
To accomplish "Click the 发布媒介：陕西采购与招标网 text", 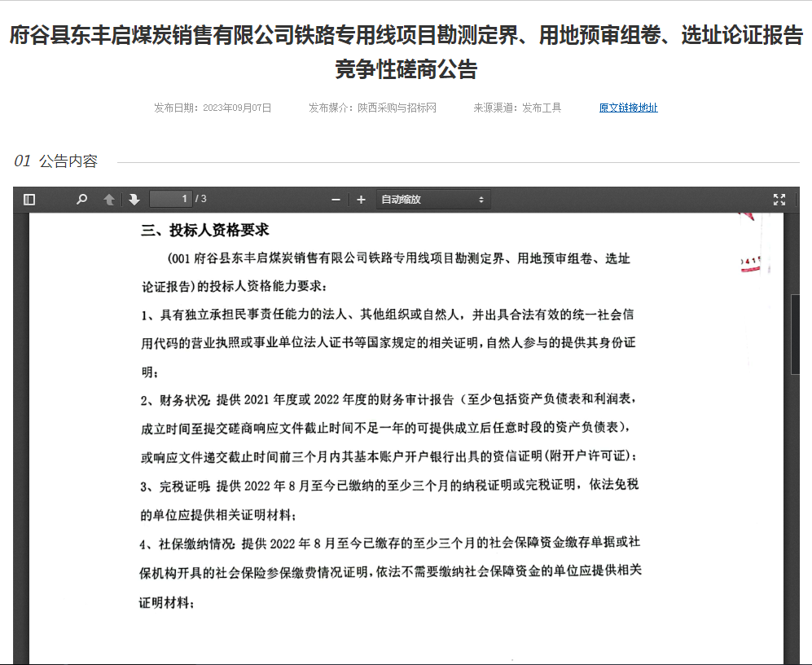I will (372, 108).
